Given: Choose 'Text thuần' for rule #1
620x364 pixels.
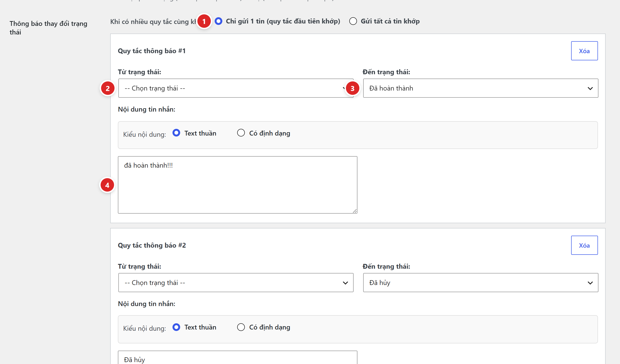Looking at the screenshot, I should pyautogui.click(x=176, y=133).
